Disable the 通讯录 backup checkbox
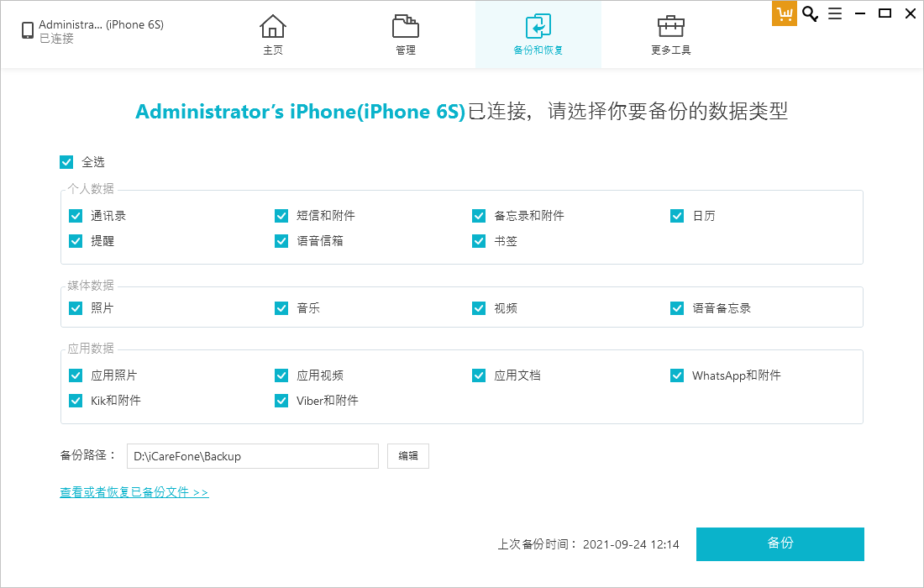924x588 pixels. pyautogui.click(x=76, y=215)
